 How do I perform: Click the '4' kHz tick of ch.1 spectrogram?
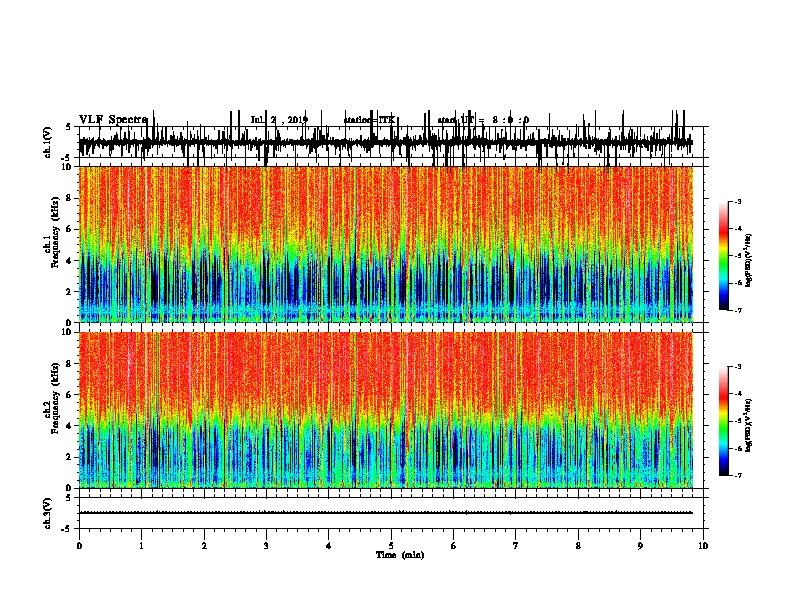pyautogui.click(x=70, y=261)
